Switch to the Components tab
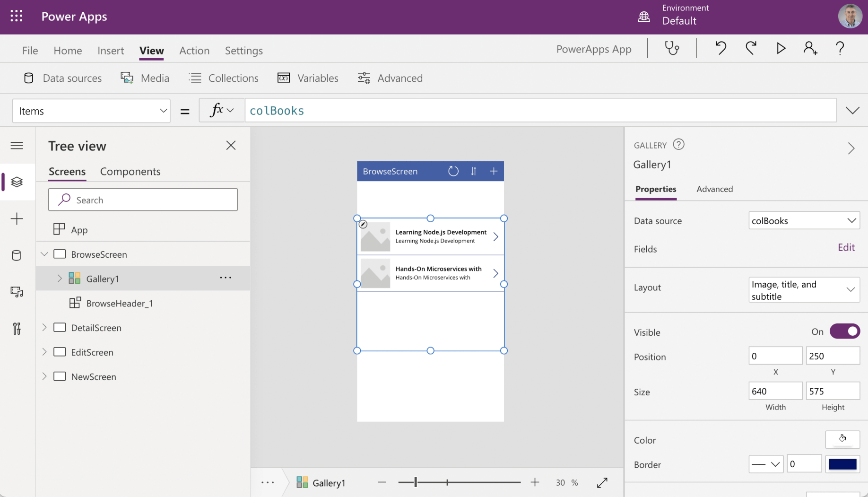This screenshot has height=497, width=868. tap(130, 172)
